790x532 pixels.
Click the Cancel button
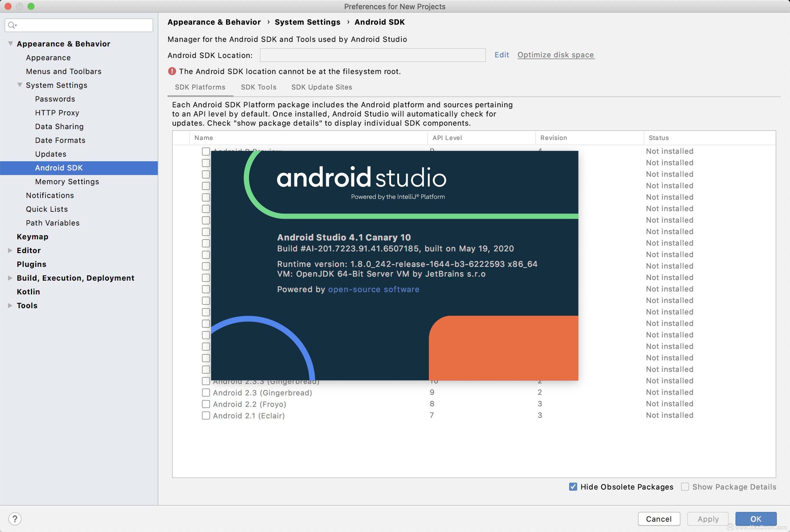click(659, 519)
